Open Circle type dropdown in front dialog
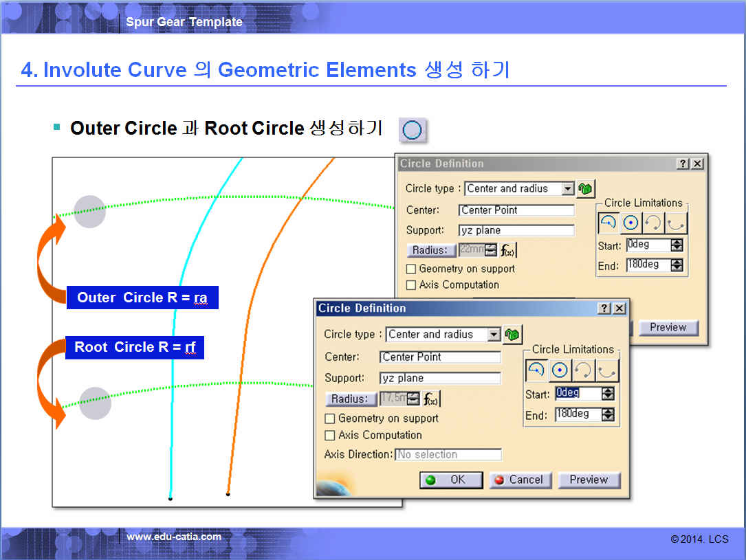This screenshot has width=746, height=560. point(494,335)
